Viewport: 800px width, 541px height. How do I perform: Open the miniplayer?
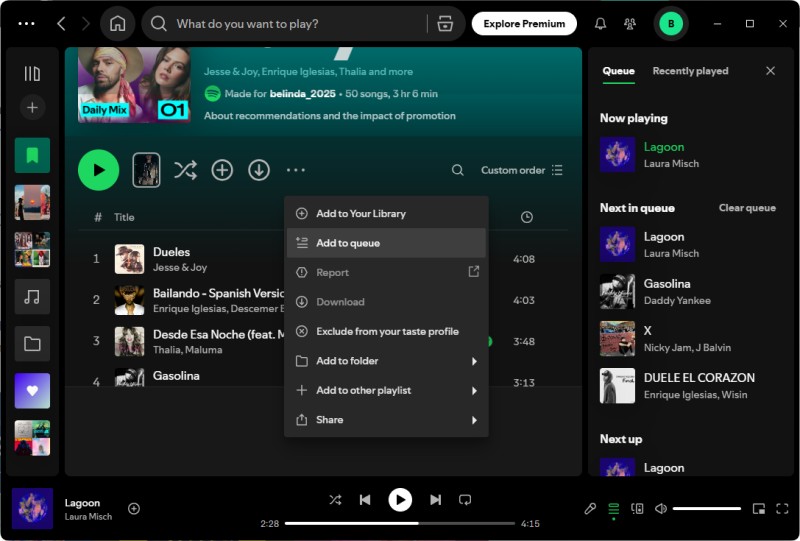click(x=759, y=508)
